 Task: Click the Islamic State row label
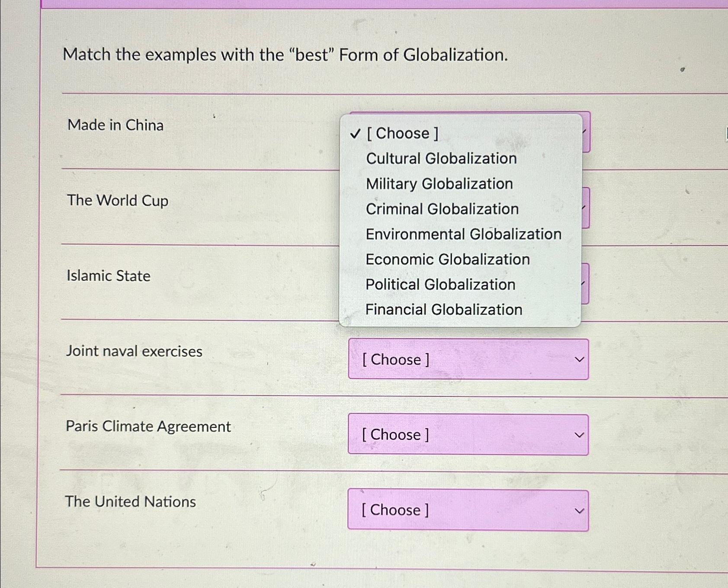[108, 276]
